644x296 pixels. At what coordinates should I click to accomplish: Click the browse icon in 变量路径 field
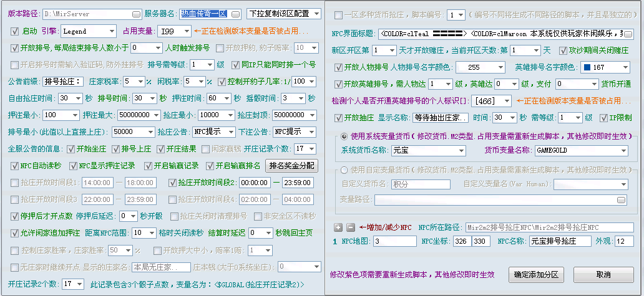click(622, 200)
